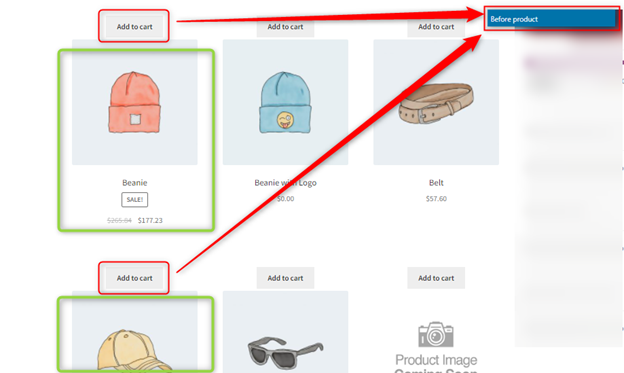Add the Cap to cart

point(135,278)
